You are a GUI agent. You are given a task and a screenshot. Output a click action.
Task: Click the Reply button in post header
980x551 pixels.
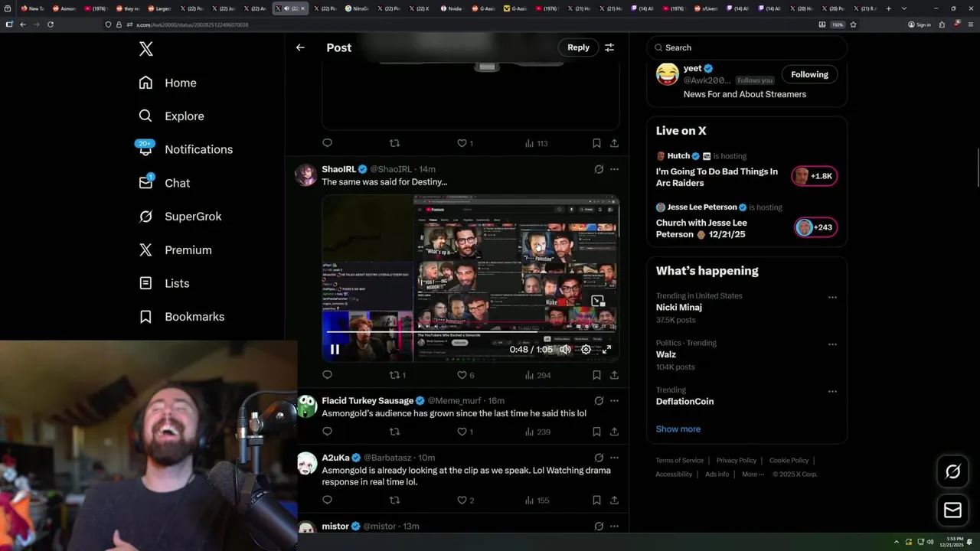point(578,47)
